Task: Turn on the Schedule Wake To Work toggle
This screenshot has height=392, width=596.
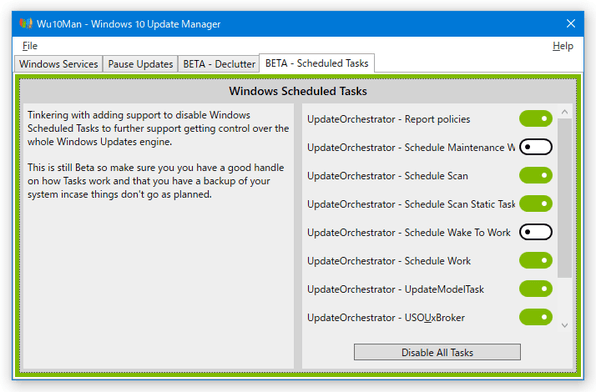Action: 536,232
